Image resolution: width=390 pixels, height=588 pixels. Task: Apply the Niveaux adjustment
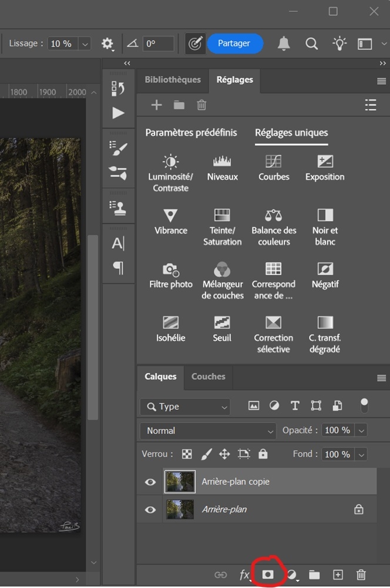222,168
